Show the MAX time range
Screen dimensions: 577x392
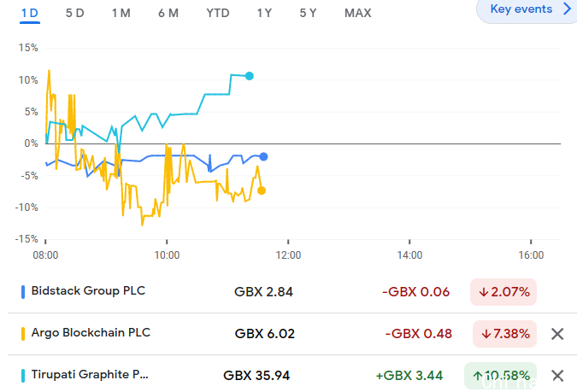tap(357, 14)
